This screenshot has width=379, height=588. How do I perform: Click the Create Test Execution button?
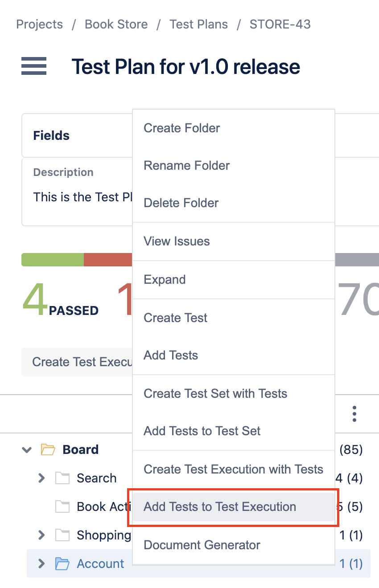[x=77, y=362]
